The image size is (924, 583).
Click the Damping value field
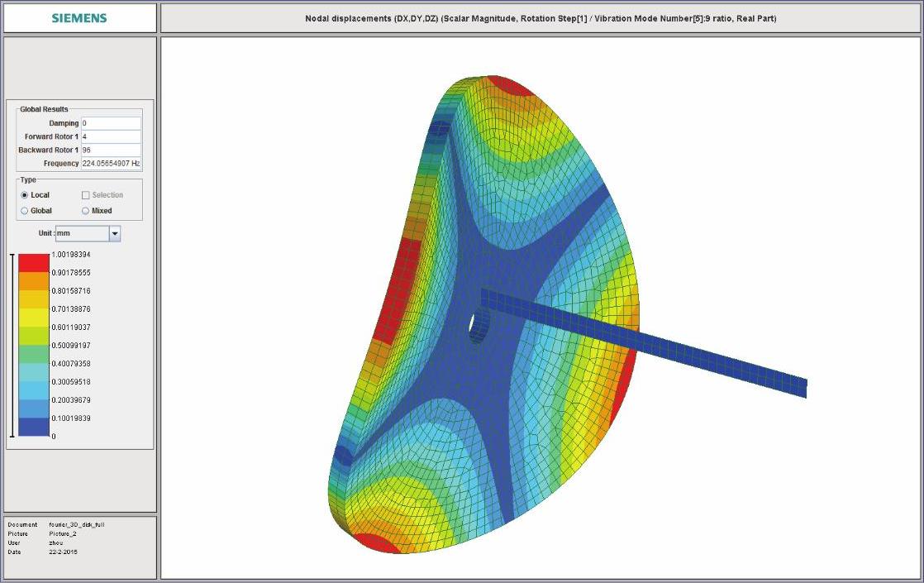pyautogui.click(x=111, y=123)
